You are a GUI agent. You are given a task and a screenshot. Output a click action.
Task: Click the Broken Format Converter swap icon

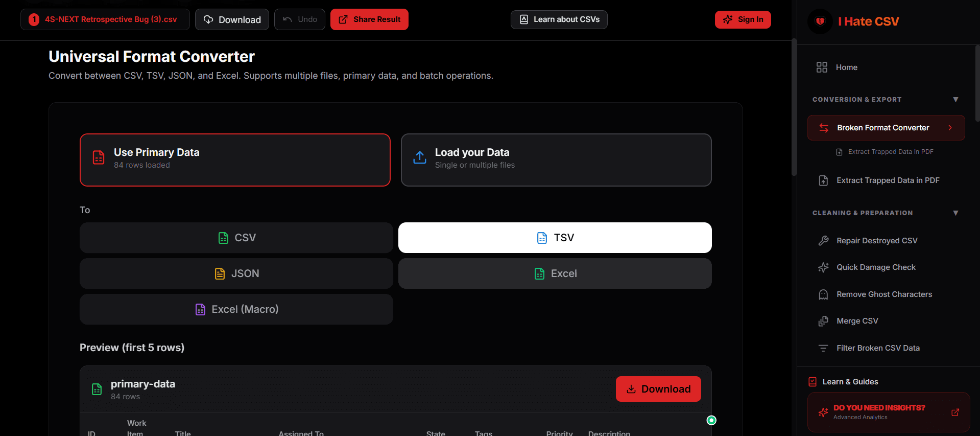824,128
